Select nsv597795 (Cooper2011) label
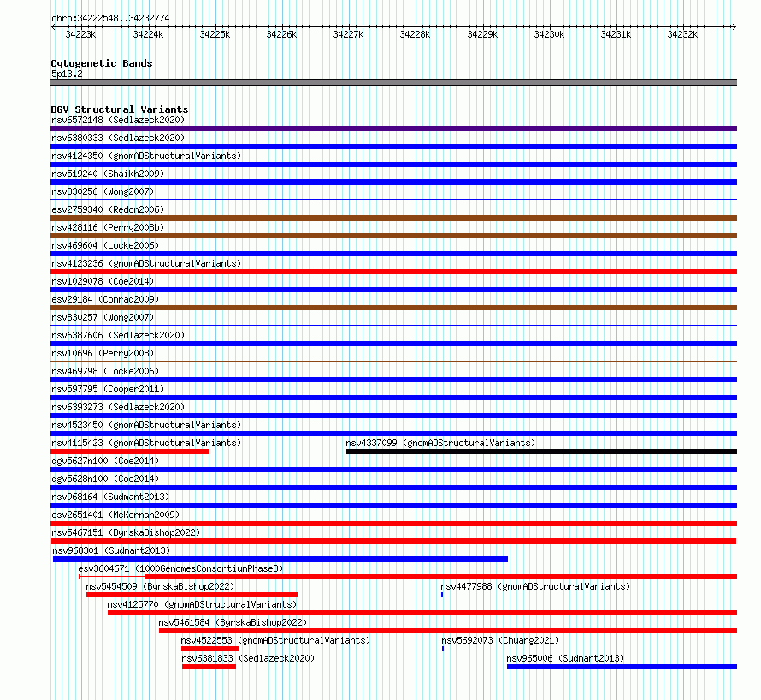 point(108,389)
